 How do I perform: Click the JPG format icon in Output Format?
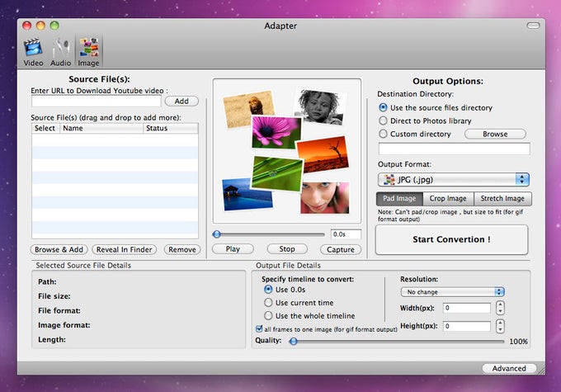389,179
